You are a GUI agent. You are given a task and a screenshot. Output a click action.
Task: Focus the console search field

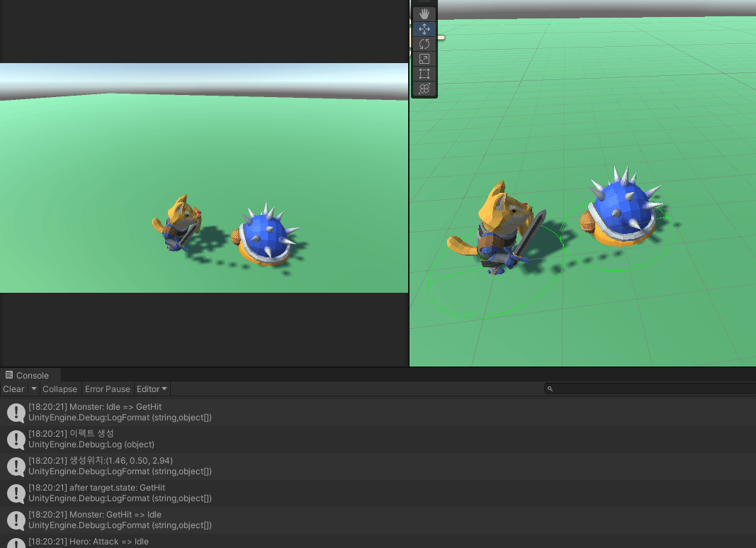[650, 388]
